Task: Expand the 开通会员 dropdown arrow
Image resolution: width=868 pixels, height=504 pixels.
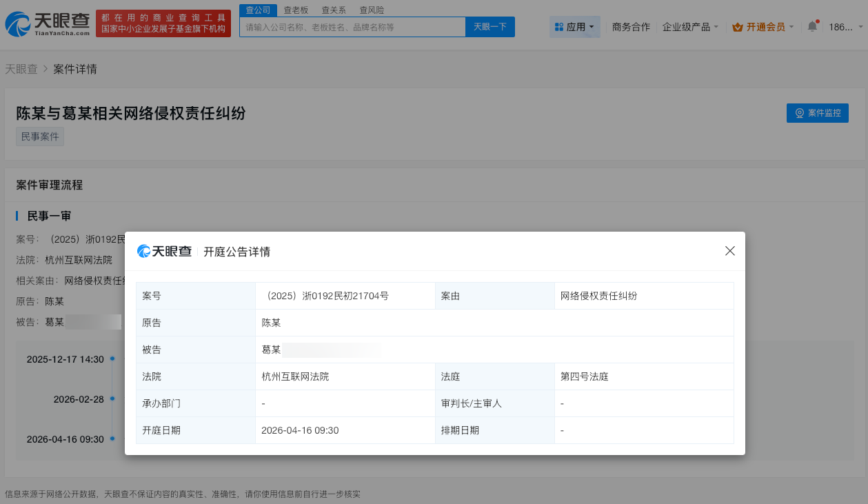Action: click(x=790, y=26)
